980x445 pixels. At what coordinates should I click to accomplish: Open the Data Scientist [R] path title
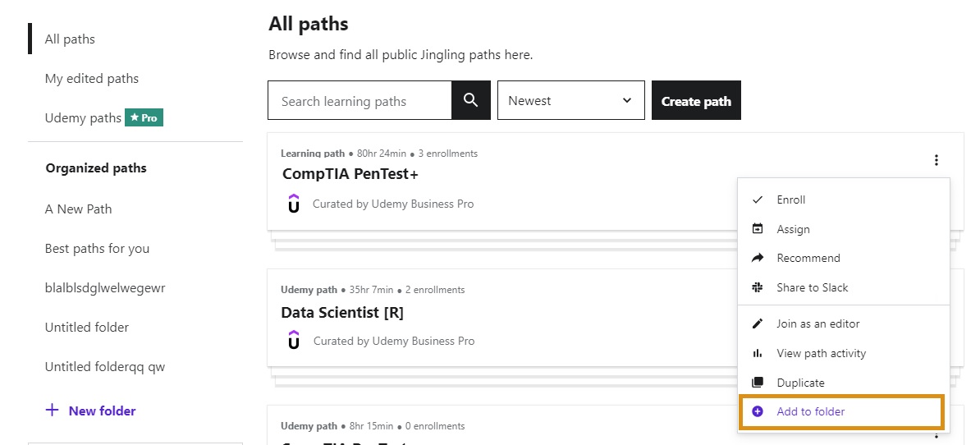click(x=342, y=312)
